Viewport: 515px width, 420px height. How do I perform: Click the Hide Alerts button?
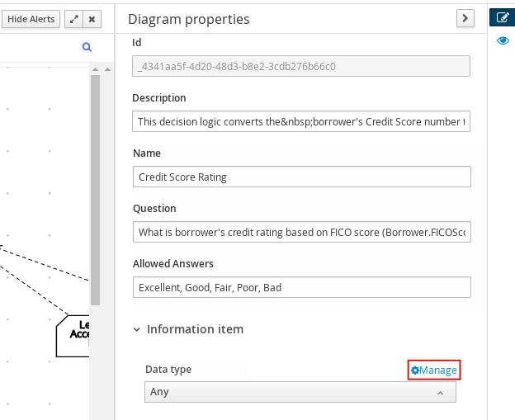click(x=31, y=19)
